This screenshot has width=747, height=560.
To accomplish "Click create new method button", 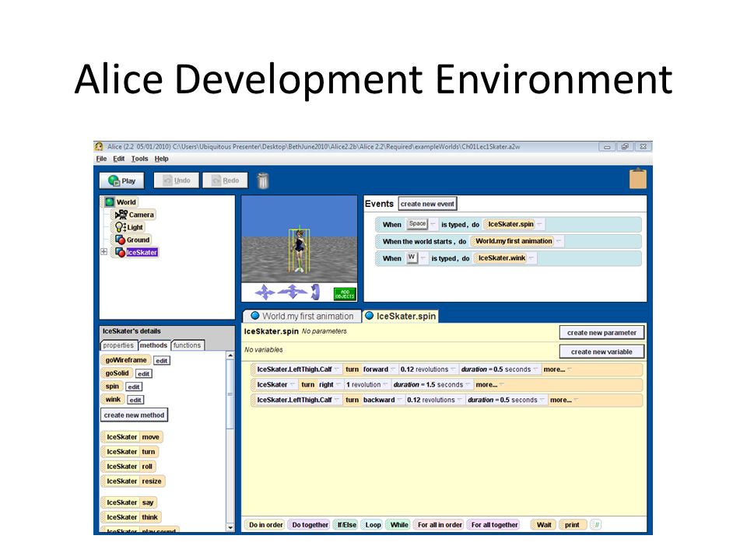I will click(x=134, y=415).
